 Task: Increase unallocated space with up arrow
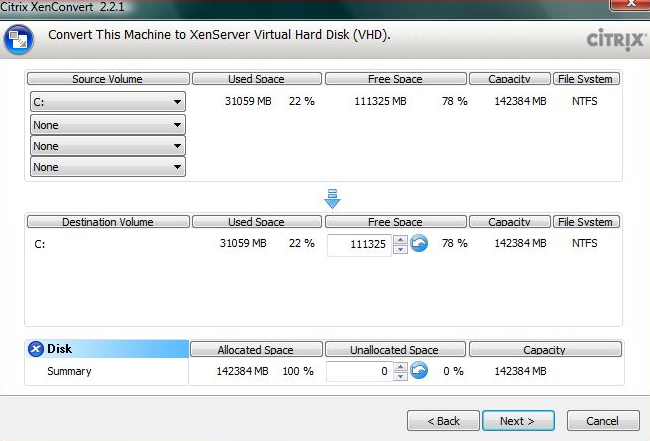click(x=400, y=366)
